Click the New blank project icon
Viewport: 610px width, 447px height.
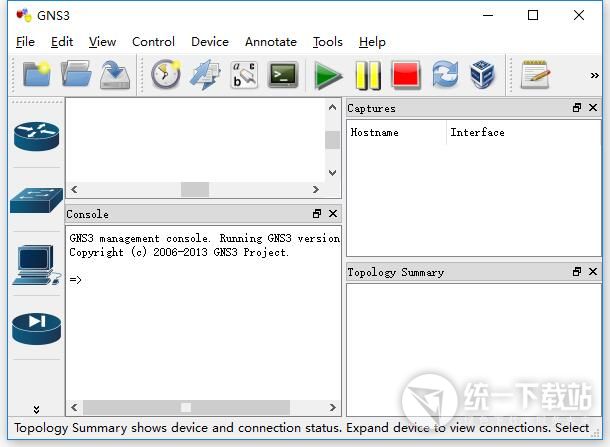pyautogui.click(x=37, y=73)
